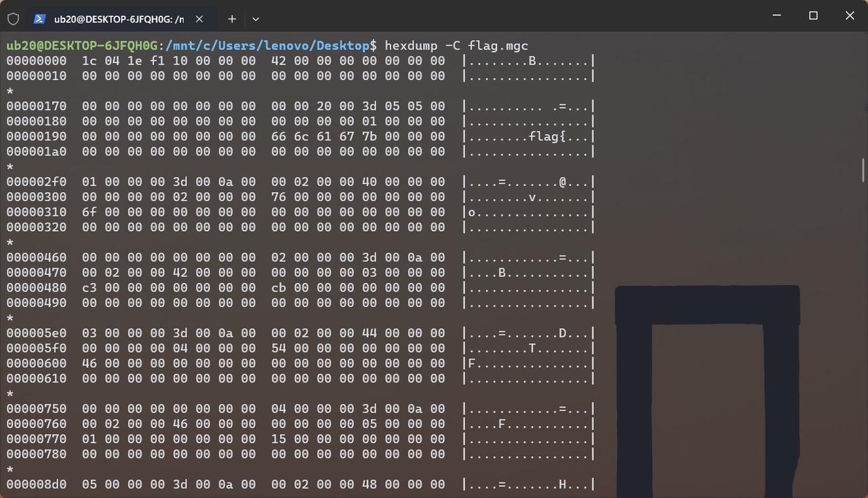Click offset 00000310

click(x=37, y=212)
